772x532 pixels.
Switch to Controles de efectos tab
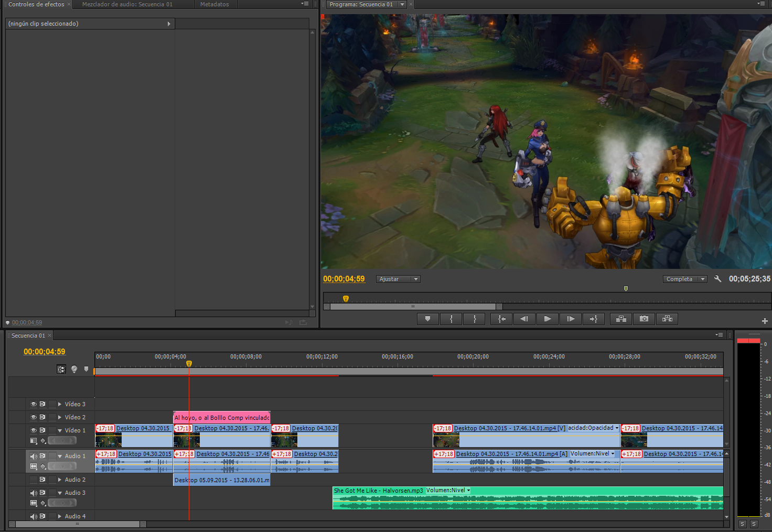click(x=36, y=4)
